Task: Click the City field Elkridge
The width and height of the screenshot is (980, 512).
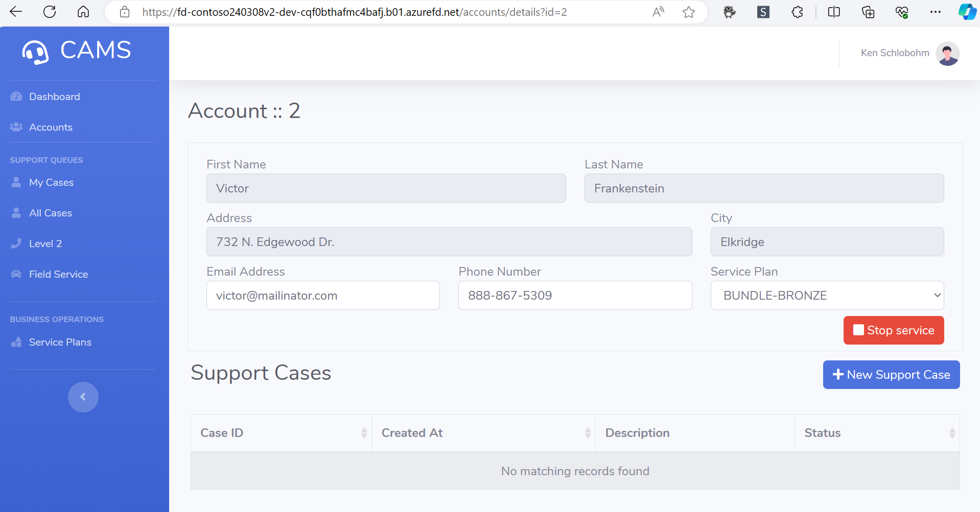Action: 827,242
